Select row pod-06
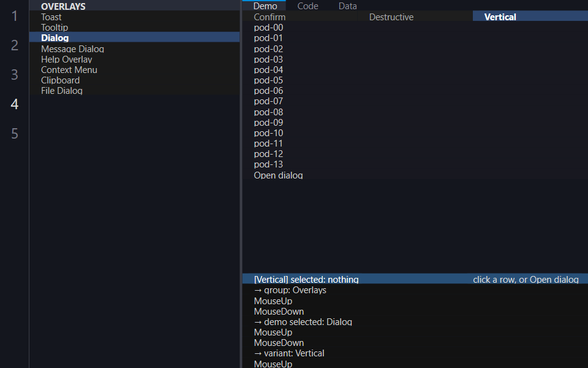 (415, 91)
